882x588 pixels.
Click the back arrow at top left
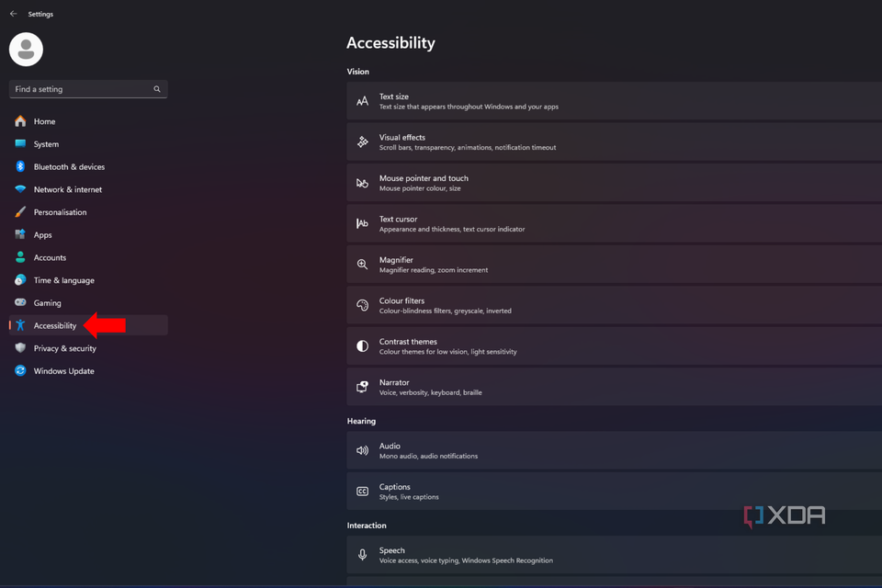pyautogui.click(x=13, y=14)
